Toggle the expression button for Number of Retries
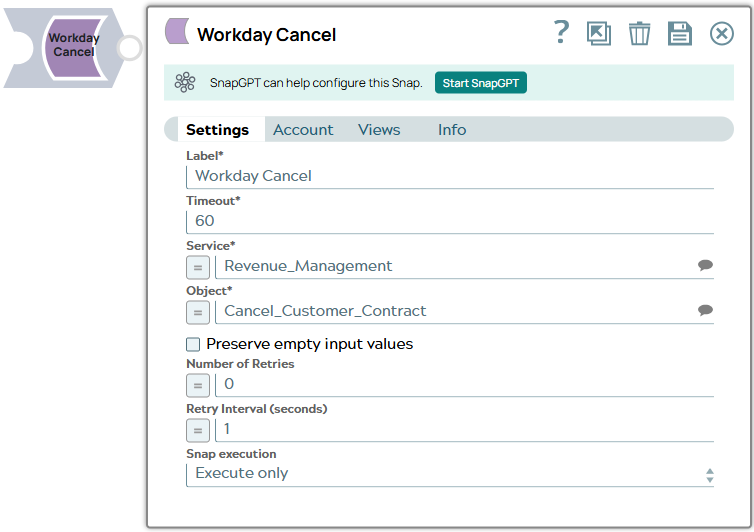Viewport: 754px width, 532px height. [198, 385]
